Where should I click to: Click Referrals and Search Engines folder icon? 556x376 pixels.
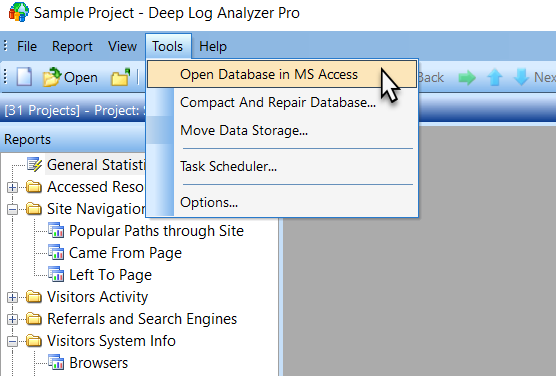click(x=34, y=319)
